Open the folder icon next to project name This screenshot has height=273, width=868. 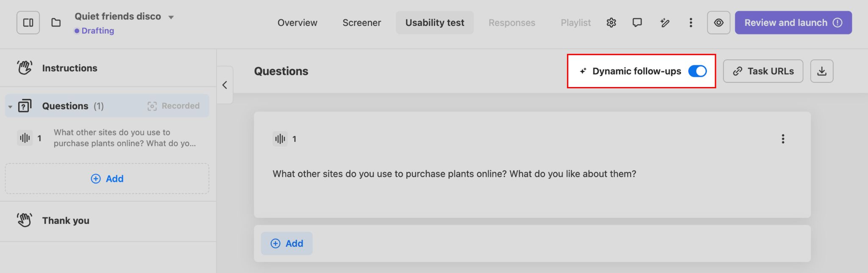pos(56,23)
